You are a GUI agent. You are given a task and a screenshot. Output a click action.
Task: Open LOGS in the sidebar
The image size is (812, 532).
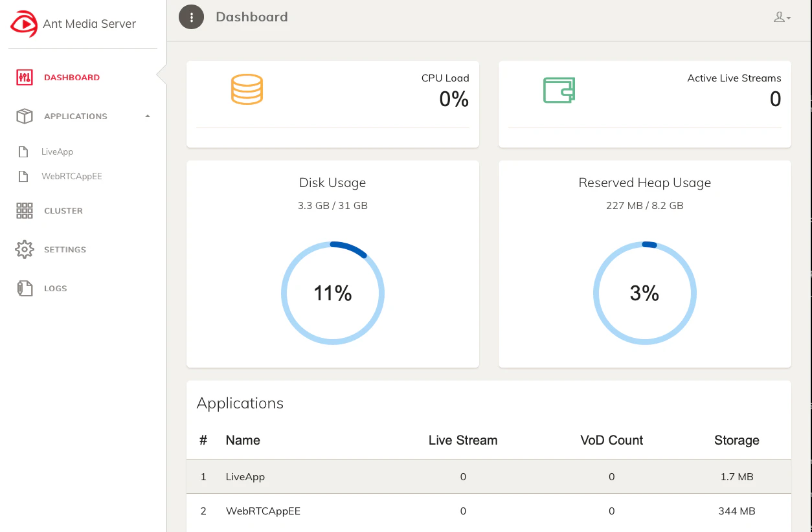[56, 289]
